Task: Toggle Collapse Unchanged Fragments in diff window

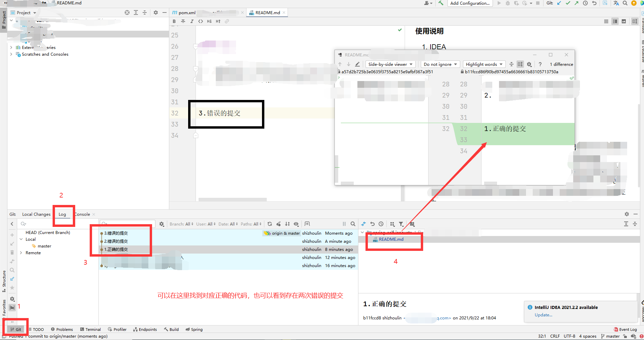Action: coord(511,64)
